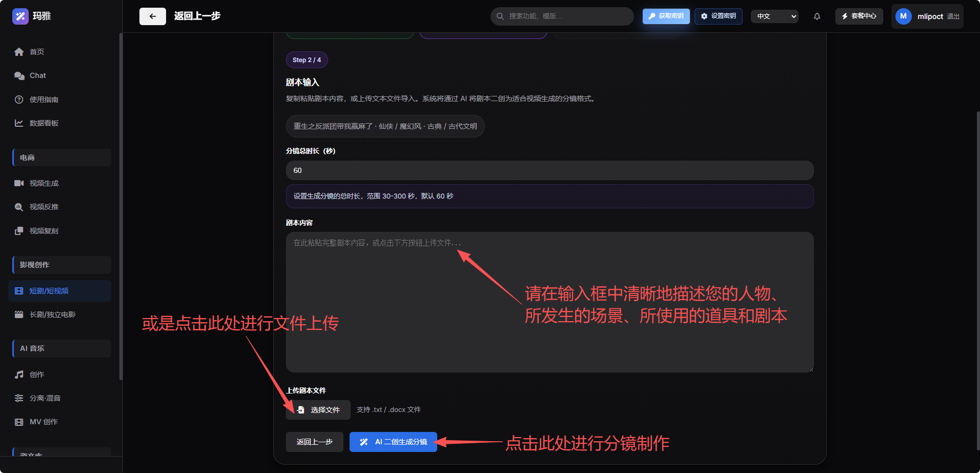The height and width of the screenshot is (473, 980).
Task: Click 返回上一步 title in the header
Action: (x=197, y=16)
